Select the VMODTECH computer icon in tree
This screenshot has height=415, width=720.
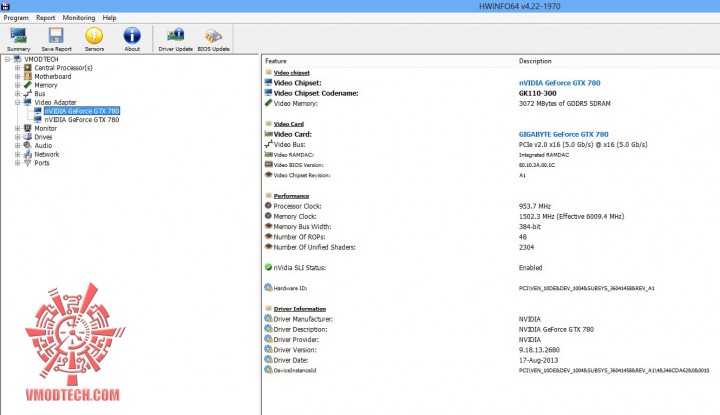17,59
